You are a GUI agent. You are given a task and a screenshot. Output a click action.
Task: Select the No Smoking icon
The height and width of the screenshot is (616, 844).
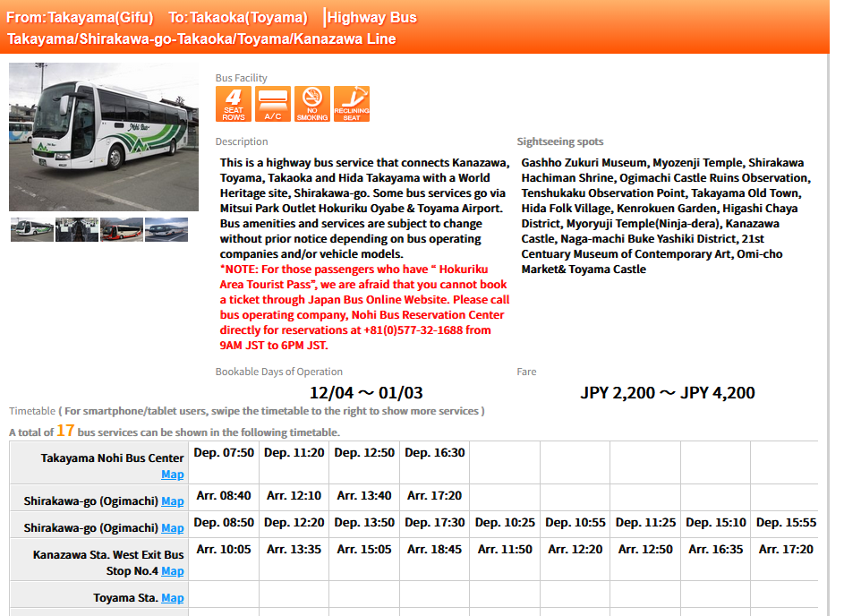tap(312, 104)
